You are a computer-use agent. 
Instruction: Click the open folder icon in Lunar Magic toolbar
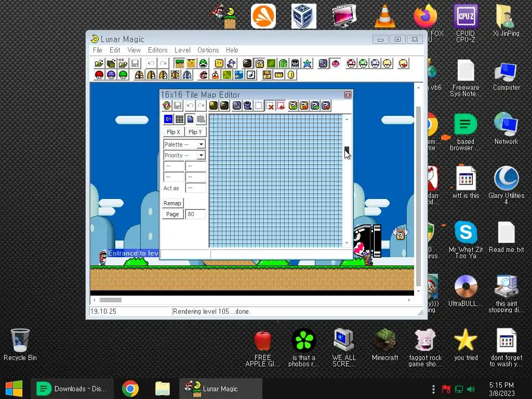99,63
